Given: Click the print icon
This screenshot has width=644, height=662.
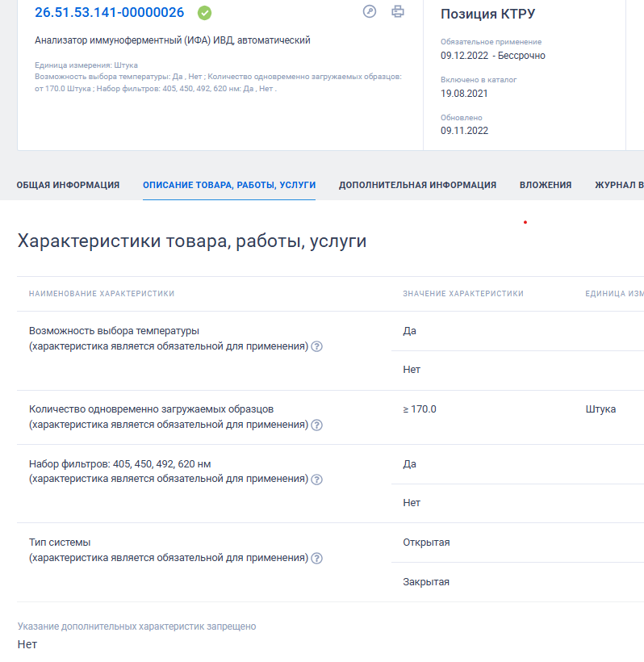Looking at the screenshot, I should pos(398,11).
